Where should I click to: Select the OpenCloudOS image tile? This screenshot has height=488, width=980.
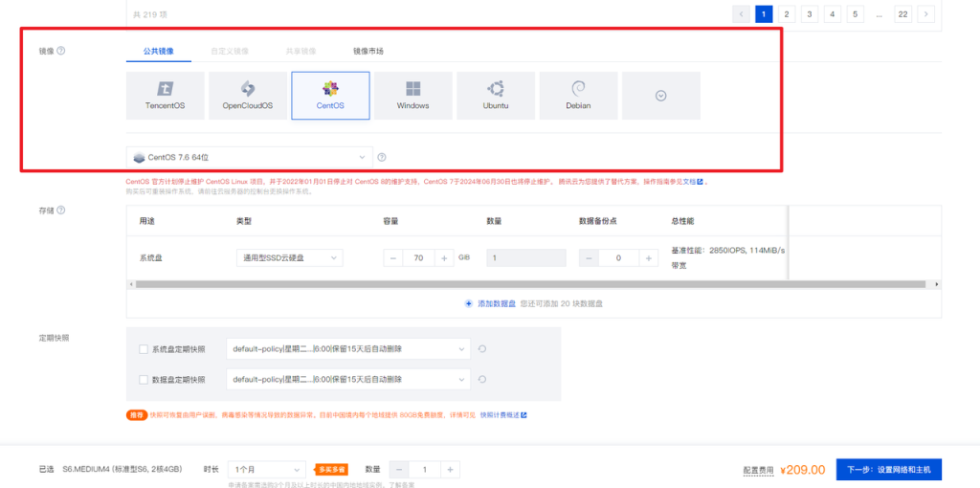click(x=248, y=96)
